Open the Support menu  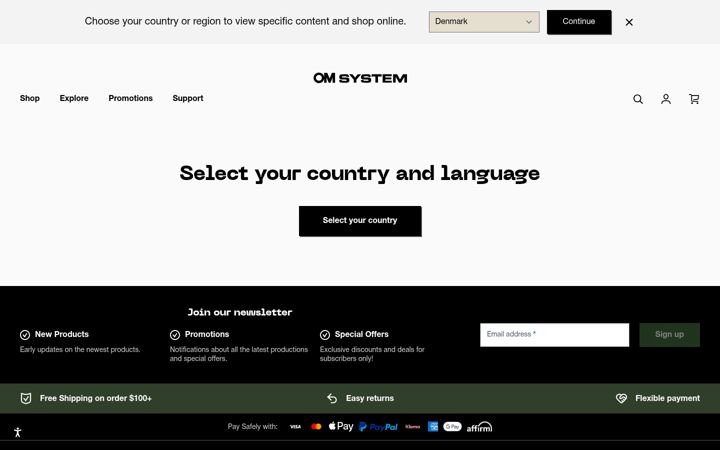click(188, 98)
